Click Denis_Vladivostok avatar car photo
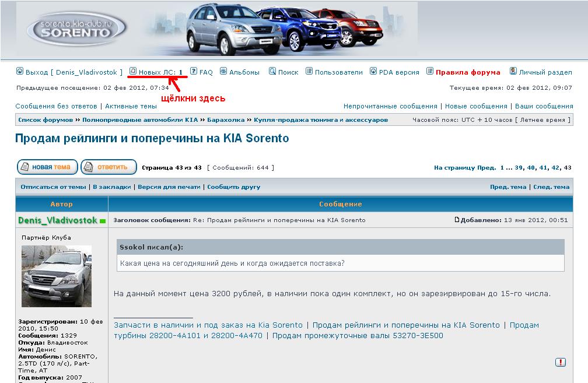Viewport: 588px width, 383px height. [x=57, y=276]
